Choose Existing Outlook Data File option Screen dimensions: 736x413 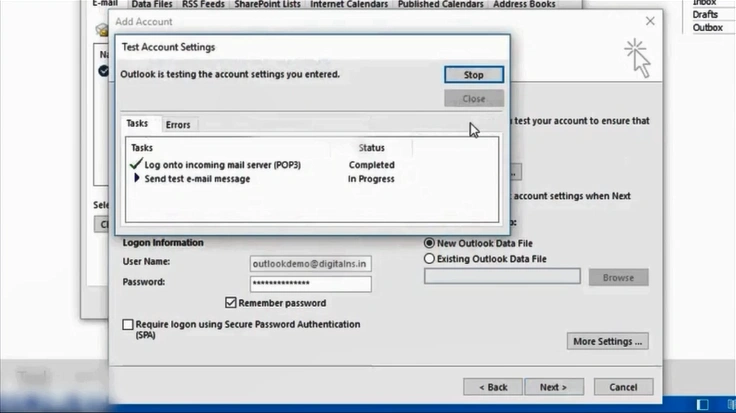429,259
